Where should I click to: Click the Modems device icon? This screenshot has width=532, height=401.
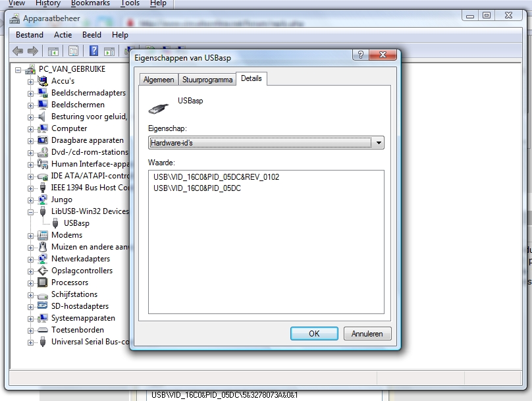[x=43, y=235]
